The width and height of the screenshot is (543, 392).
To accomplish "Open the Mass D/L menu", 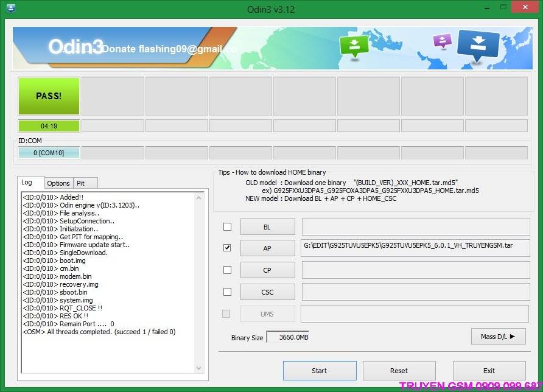I will click(x=499, y=336).
